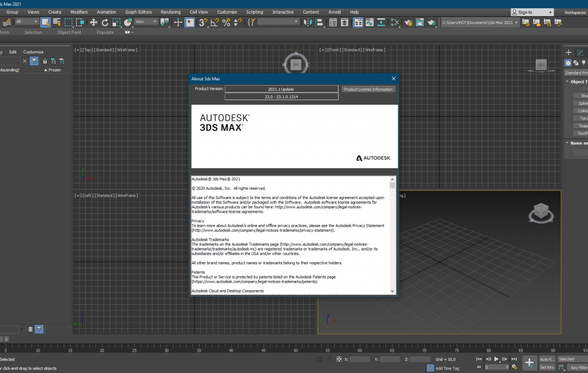
Task: Choose the Rectangular Selection Region tool
Action: (69, 22)
